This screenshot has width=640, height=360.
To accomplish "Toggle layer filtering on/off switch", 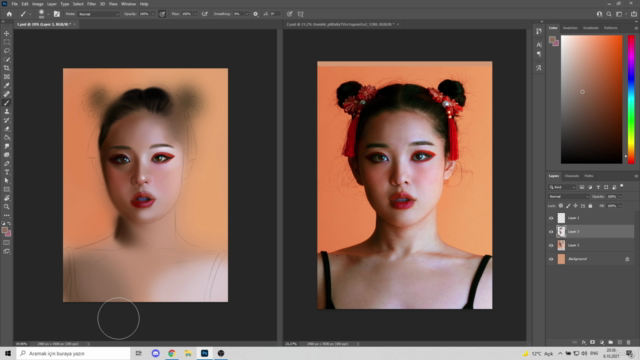I will click(622, 186).
